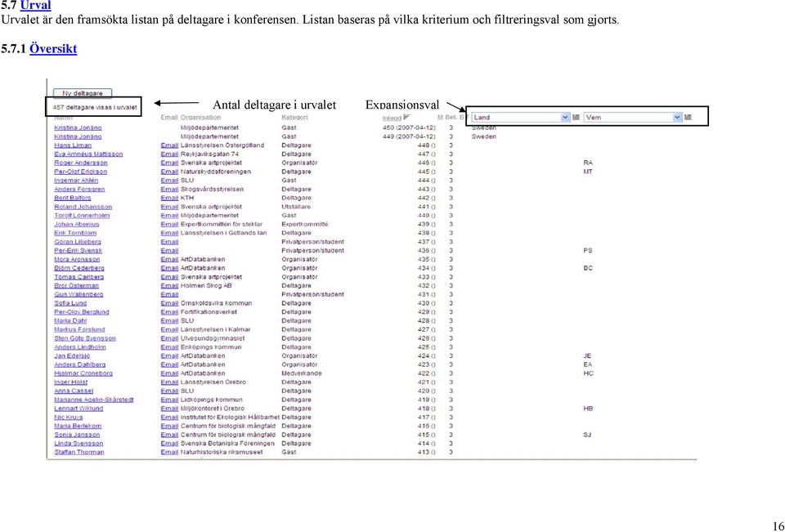Open participant Bror Österman
The width and height of the screenshot is (785, 532).
(x=77, y=286)
